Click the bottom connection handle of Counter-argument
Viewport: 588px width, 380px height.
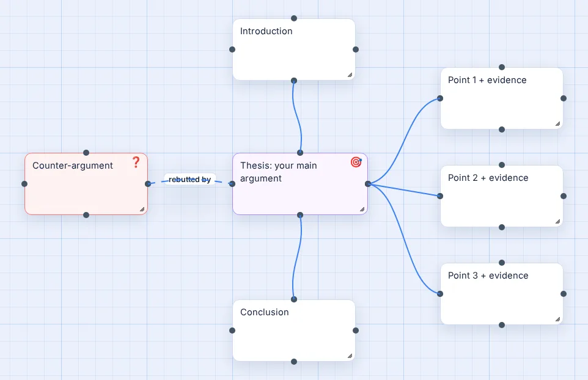[86, 215]
